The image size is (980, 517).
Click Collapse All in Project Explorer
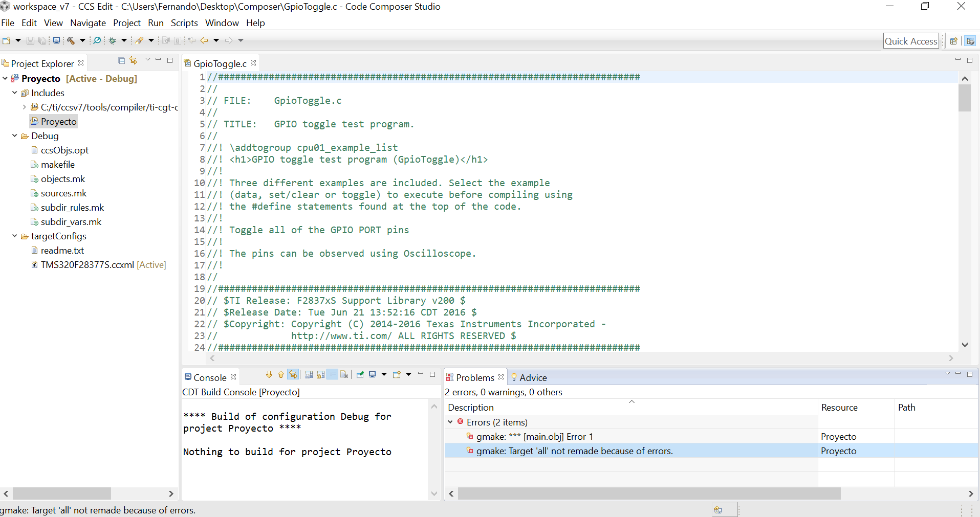coord(121,60)
